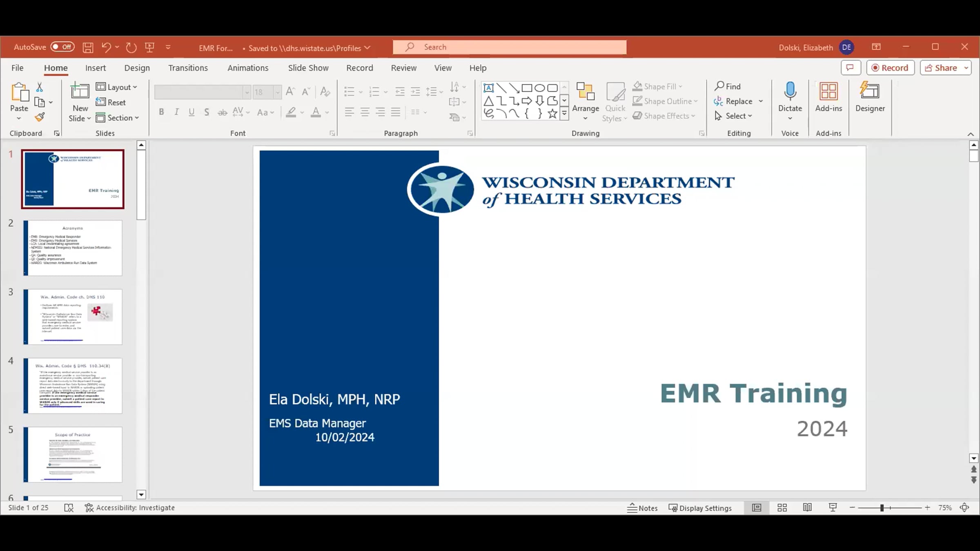Image resolution: width=980 pixels, height=551 pixels.
Task: Open the Animations tab
Action: (248, 68)
